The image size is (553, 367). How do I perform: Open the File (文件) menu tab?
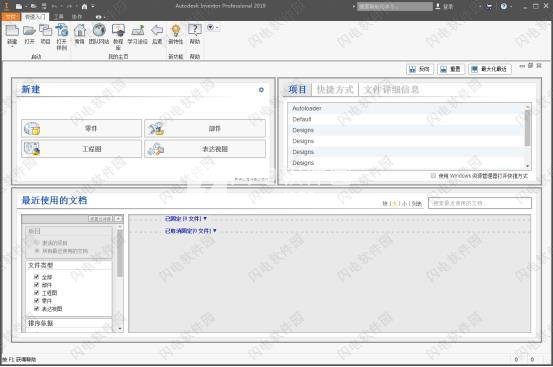11,17
